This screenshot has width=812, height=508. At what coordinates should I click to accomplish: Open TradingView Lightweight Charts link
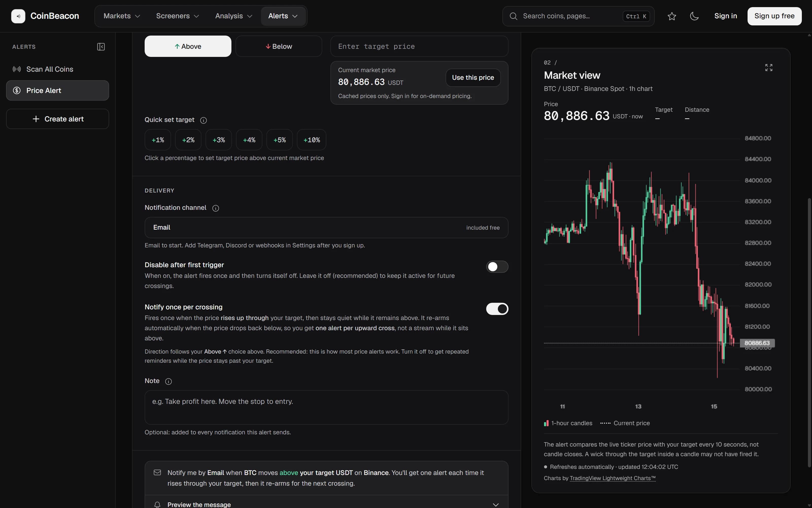(612, 478)
